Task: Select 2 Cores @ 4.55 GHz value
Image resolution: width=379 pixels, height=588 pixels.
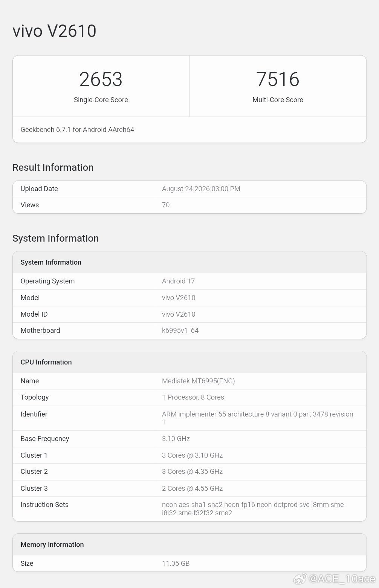Action: (192, 488)
